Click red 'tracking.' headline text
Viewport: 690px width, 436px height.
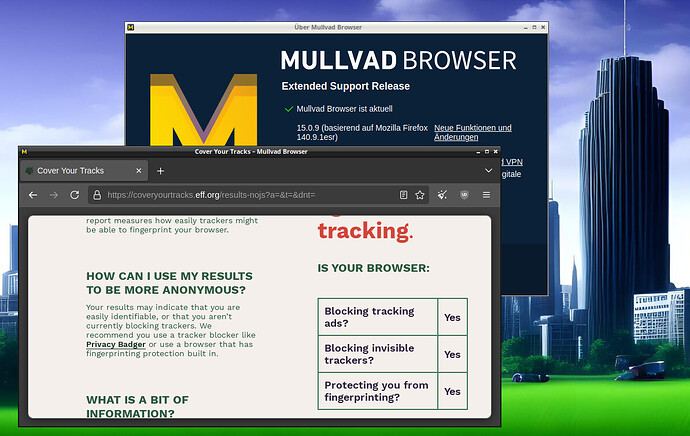tap(365, 231)
